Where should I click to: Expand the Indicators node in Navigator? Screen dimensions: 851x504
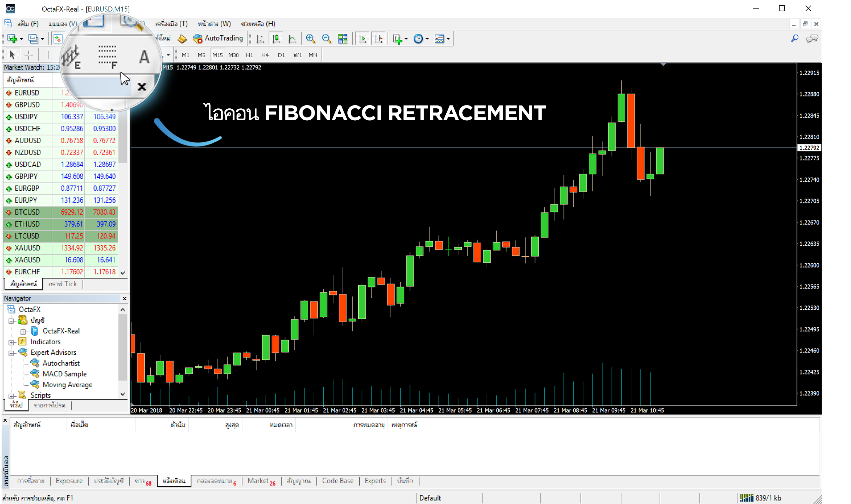pyautogui.click(x=11, y=342)
